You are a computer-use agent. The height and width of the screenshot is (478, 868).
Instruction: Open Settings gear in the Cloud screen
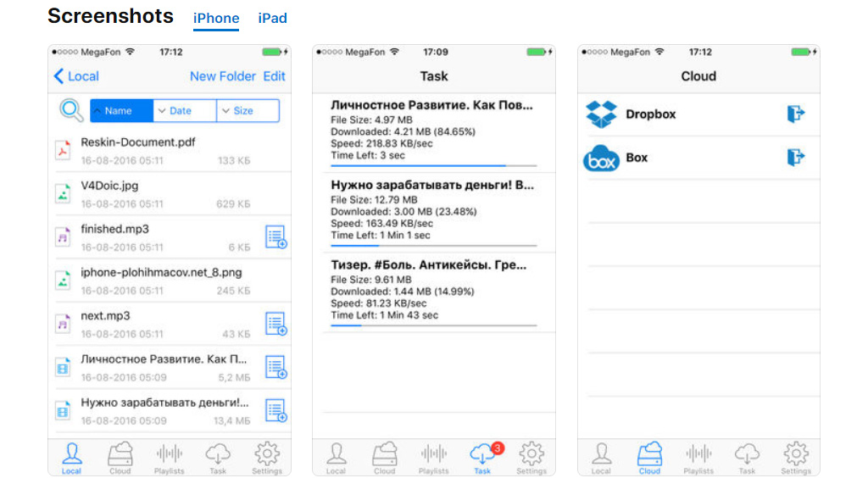tap(796, 458)
